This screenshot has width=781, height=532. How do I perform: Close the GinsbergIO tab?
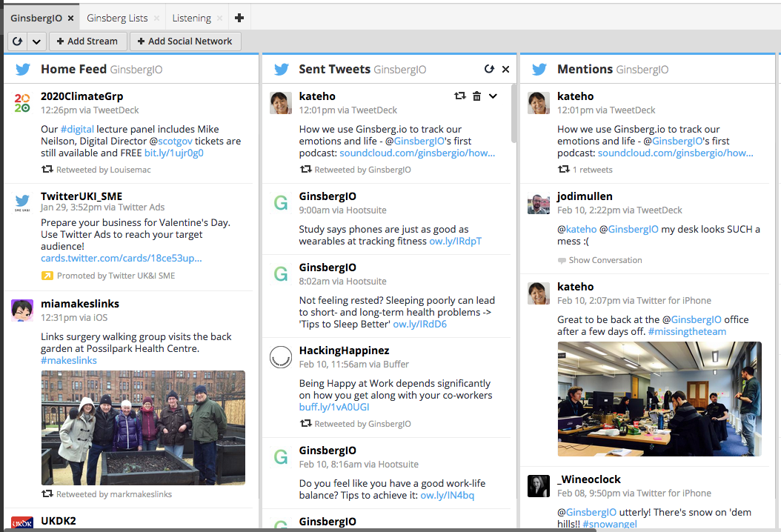70,18
